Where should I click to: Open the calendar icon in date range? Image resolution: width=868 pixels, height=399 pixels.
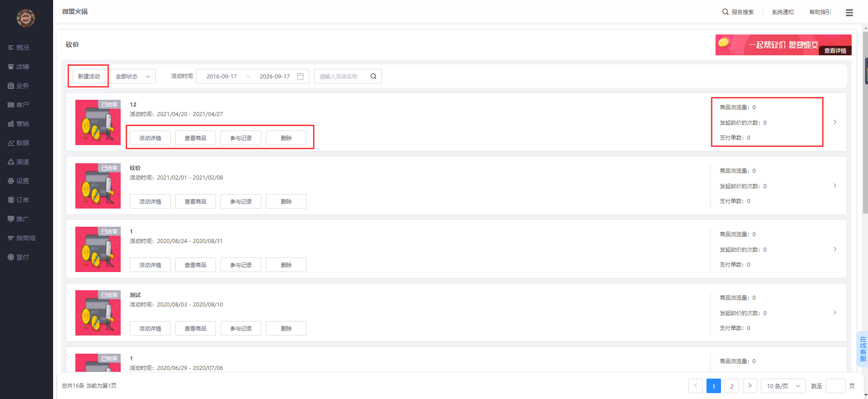(300, 76)
